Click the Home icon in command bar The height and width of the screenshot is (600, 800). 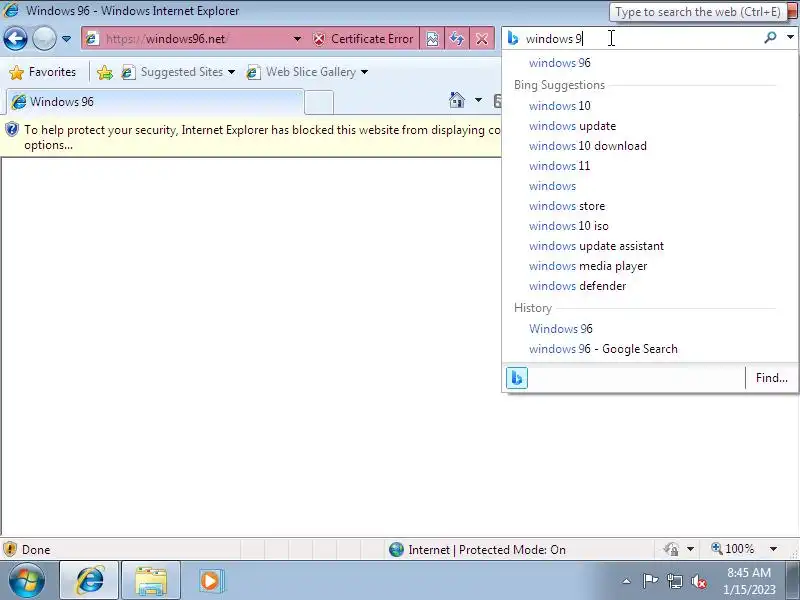click(x=457, y=100)
